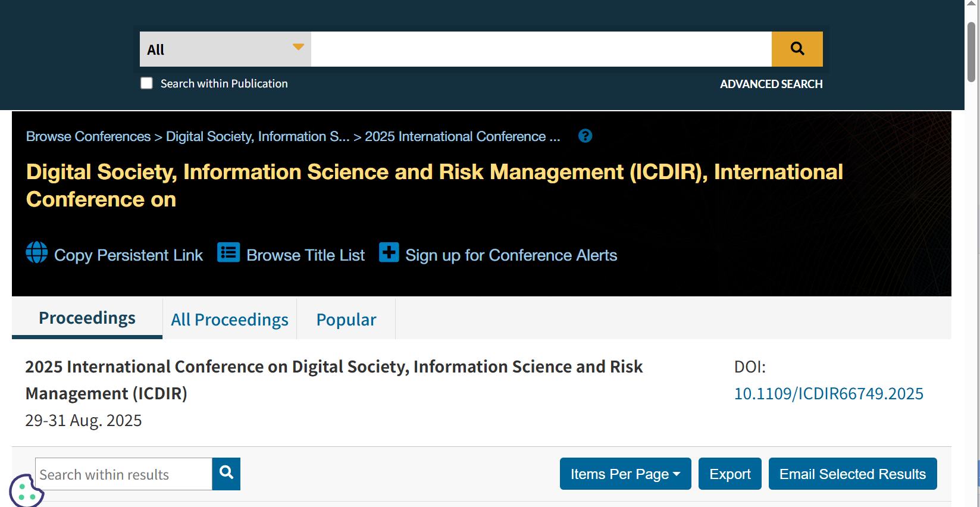Enable Search within Publication checkbox
The image size is (980, 507).
[x=147, y=83]
